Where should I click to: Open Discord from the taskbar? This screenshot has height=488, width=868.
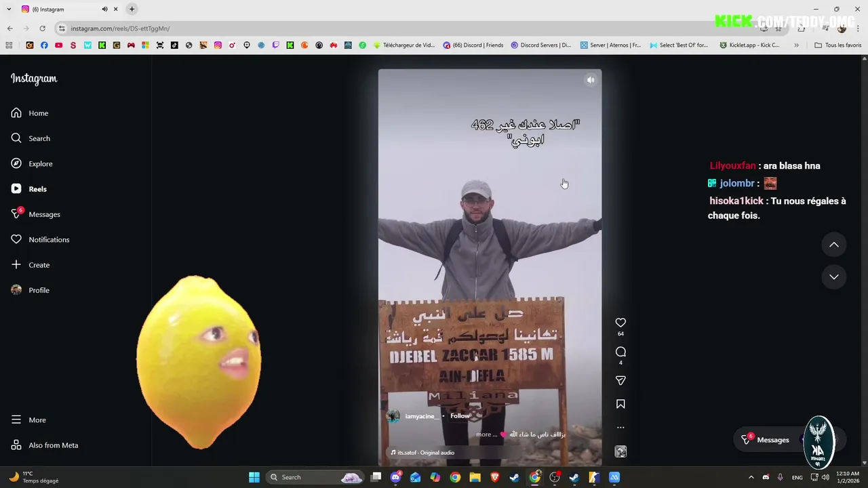point(396,477)
